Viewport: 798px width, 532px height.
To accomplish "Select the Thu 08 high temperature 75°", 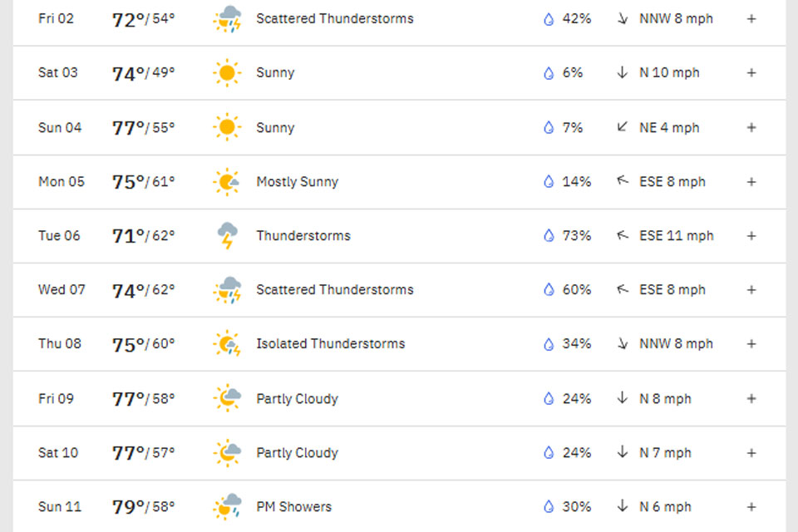I will tap(129, 344).
